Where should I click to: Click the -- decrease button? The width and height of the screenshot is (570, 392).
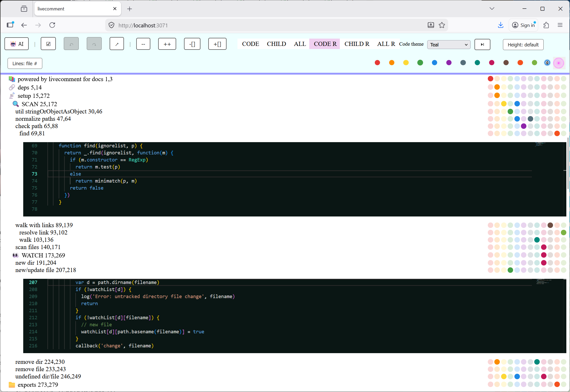click(143, 44)
